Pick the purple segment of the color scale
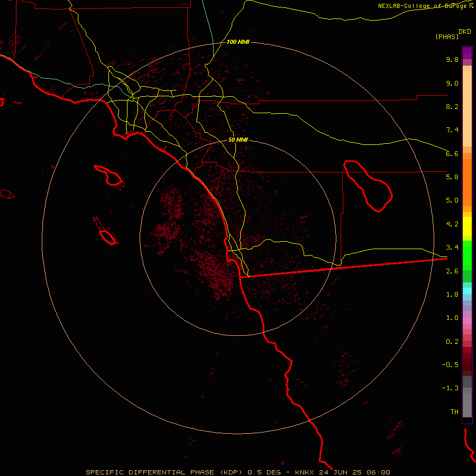Image resolution: width=476 pixels, height=476 pixels. [x=467, y=53]
